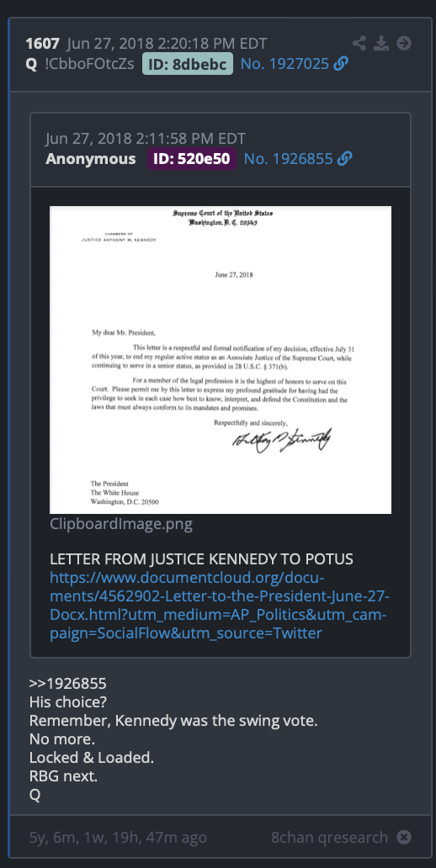436x868 pixels.
Task: Click the right arrow circle icon
Action: click(x=404, y=43)
